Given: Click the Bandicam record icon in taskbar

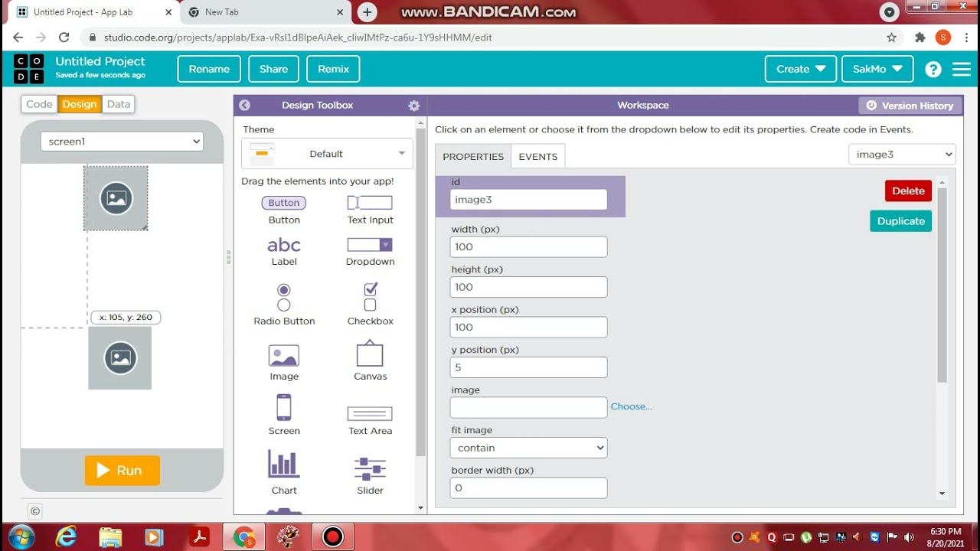Looking at the screenshot, I should tap(333, 536).
